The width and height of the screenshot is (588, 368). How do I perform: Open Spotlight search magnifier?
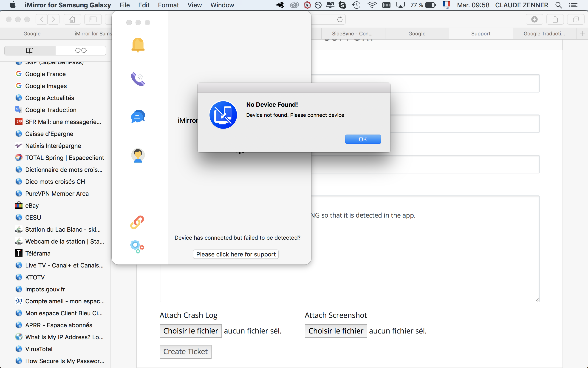[x=559, y=5]
